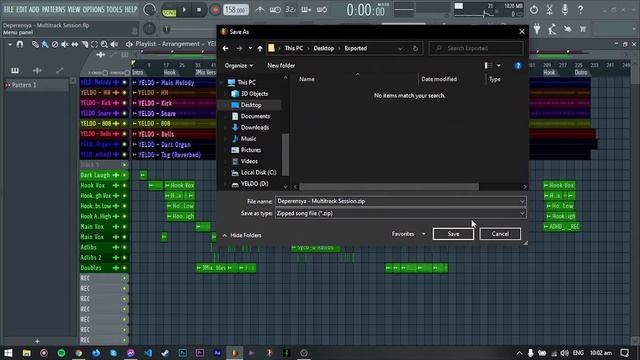Open FL Studio OPTIONS menu

[93, 9]
